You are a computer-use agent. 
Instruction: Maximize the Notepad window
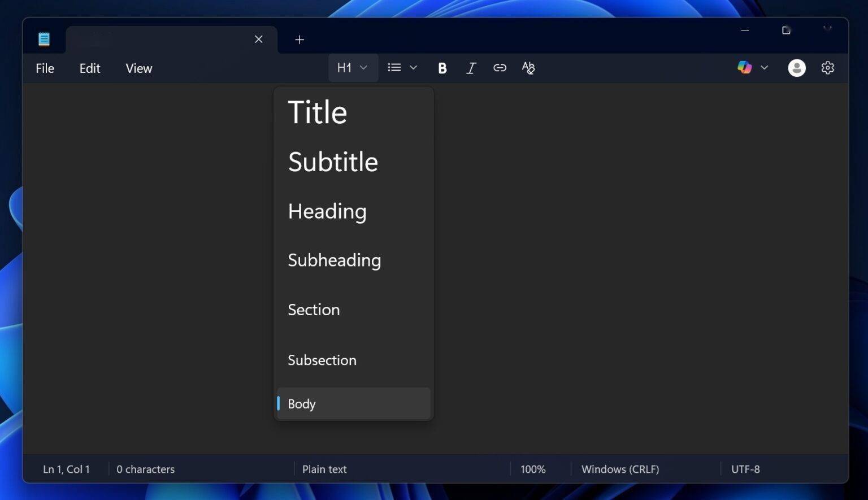click(786, 30)
